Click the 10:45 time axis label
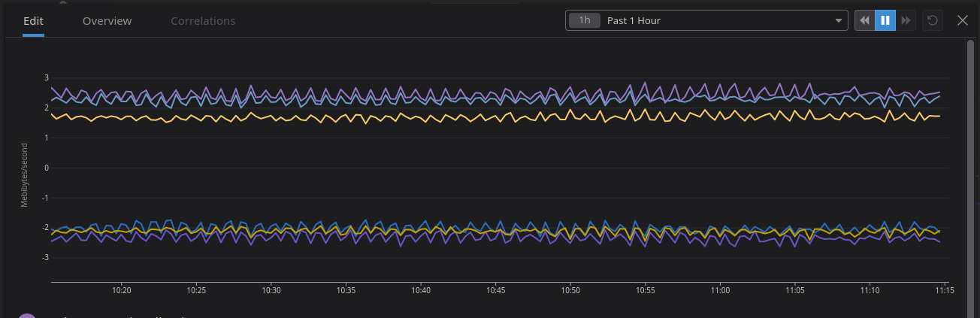 tap(495, 289)
